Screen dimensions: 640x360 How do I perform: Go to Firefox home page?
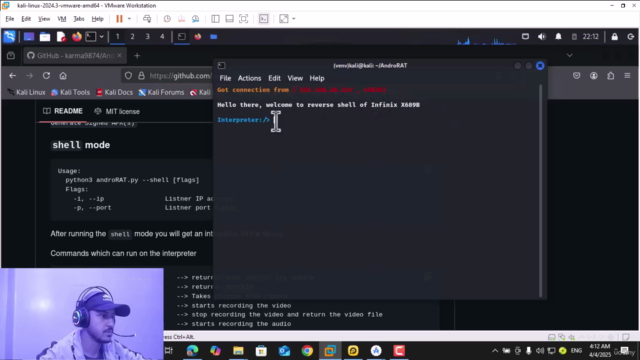pos(63,76)
